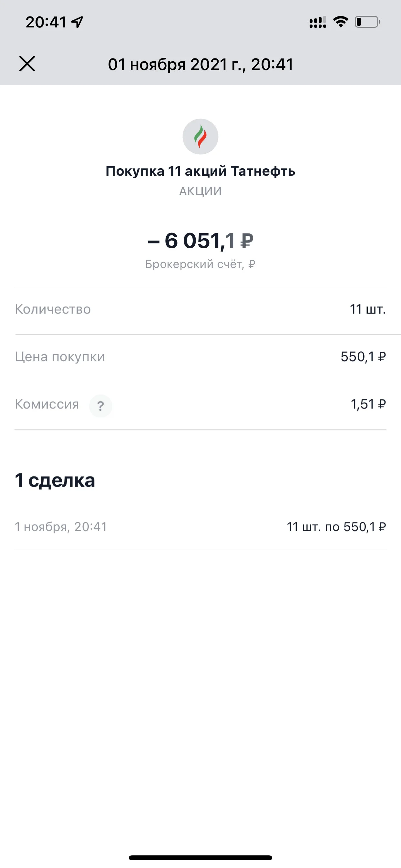Tap the Tatneft company logo

pos(200,137)
